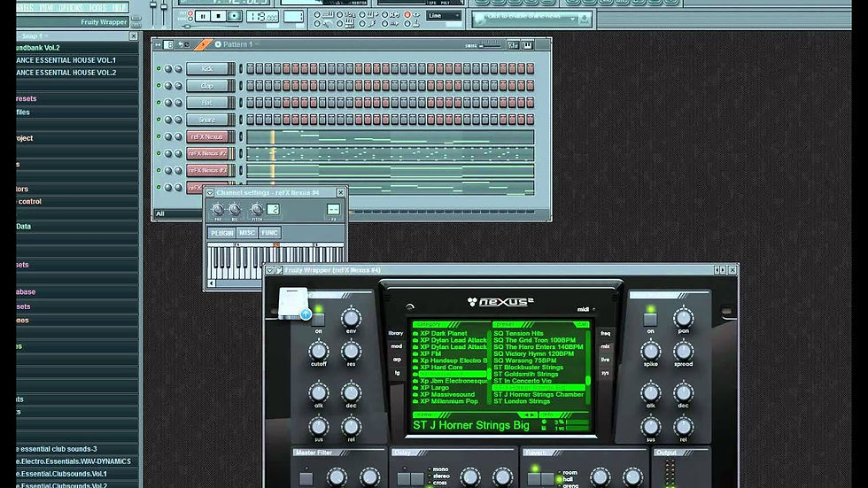Image resolution: width=868 pixels, height=488 pixels.
Task: Open the Nexus mod tab
Action: 397,346
